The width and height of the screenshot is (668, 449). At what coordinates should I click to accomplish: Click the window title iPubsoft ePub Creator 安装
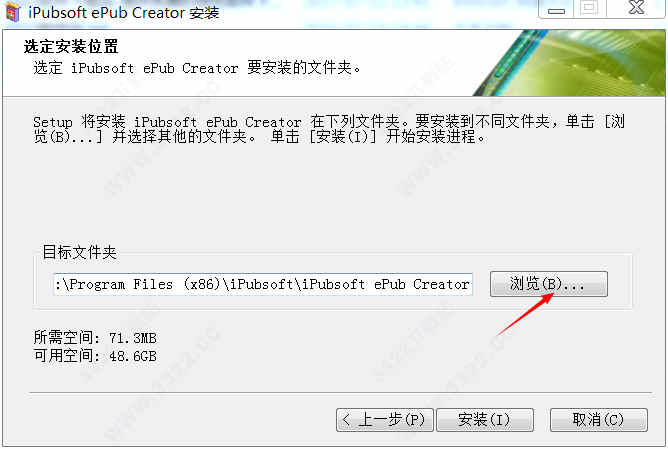tap(124, 12)
